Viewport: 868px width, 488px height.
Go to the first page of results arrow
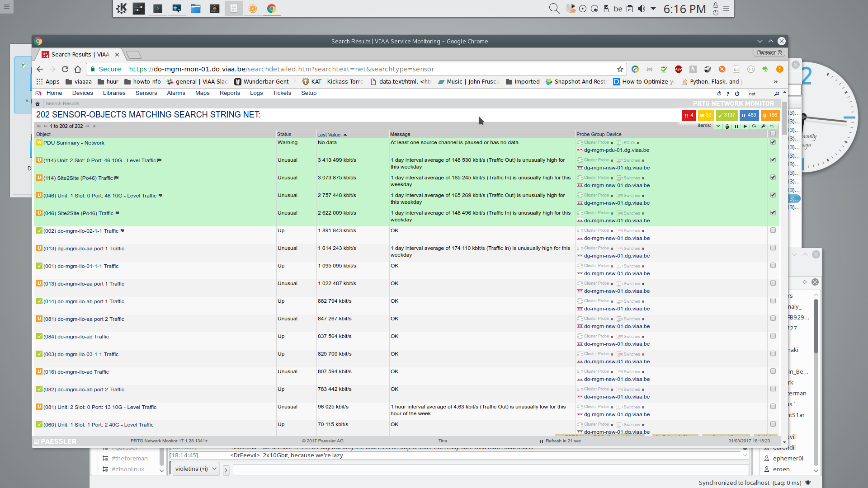tap(39, 126)
